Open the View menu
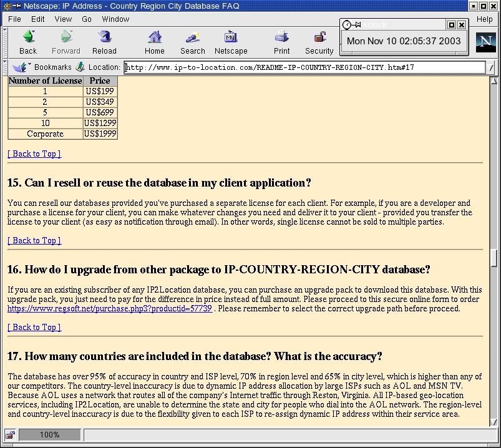 coord(63,19)
